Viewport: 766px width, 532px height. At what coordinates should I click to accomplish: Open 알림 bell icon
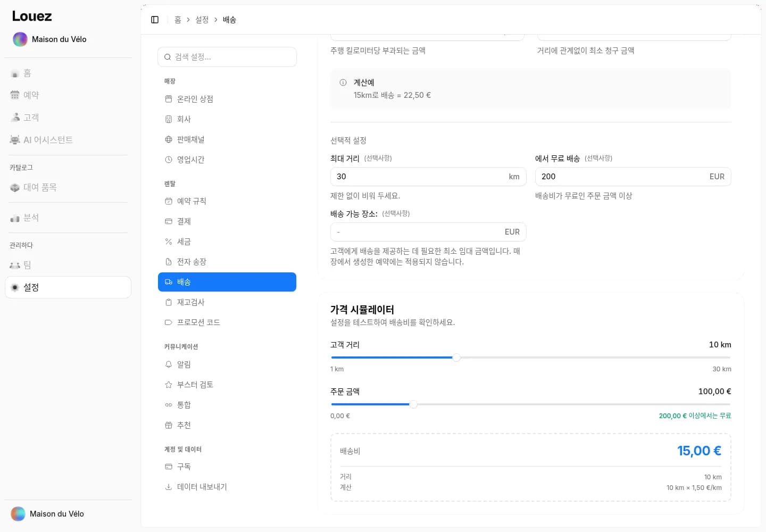click(169, 364)
